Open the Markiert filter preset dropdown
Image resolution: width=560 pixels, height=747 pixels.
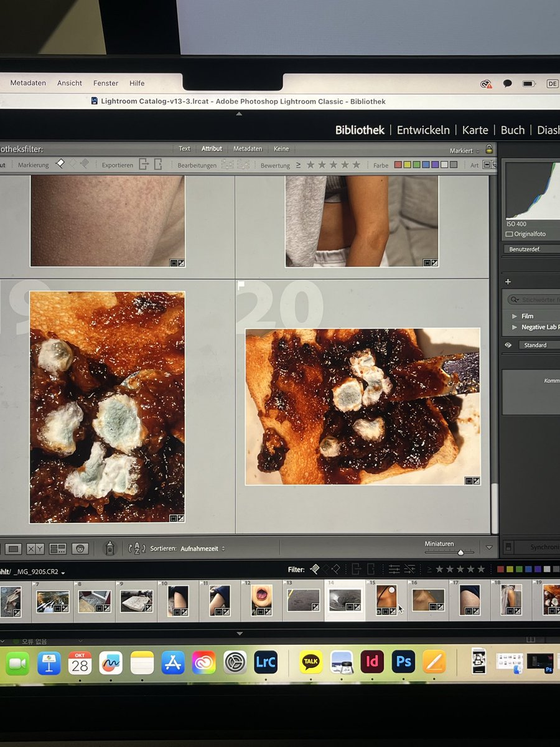[x=464, y=151]
